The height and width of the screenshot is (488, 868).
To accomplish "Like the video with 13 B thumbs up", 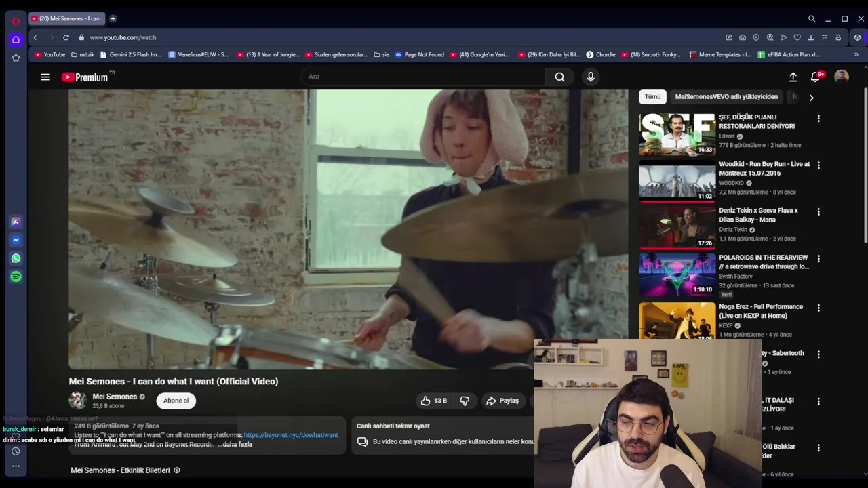I will pyautogui.click(x=434, y=401).
